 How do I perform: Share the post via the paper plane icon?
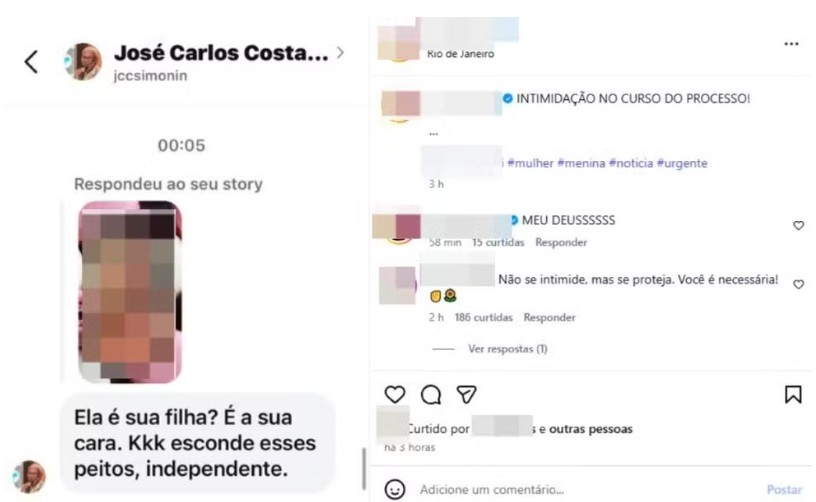pos(466,394)
